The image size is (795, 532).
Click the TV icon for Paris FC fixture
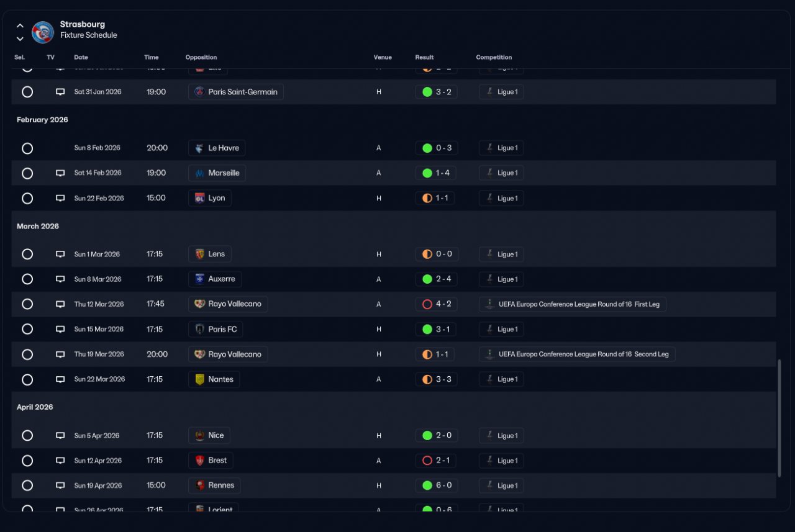coord(60,329)
